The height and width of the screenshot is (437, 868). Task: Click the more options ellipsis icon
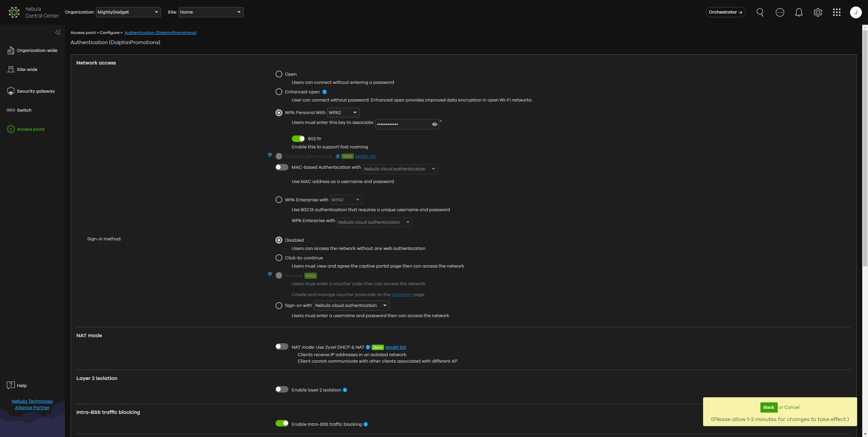coord(780,13)
